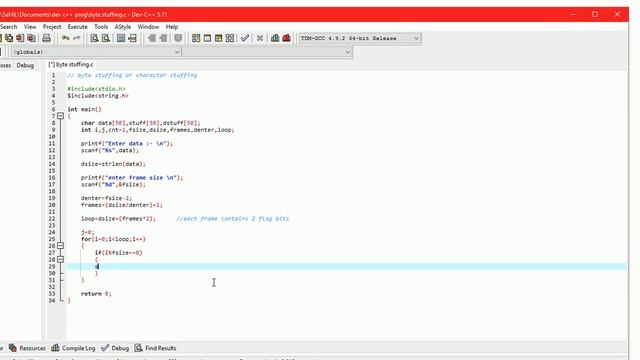Open the Compile Log bottom tab
Image resolution: width=640 pixels, height=360 pixels.
[x=73, y=348]
